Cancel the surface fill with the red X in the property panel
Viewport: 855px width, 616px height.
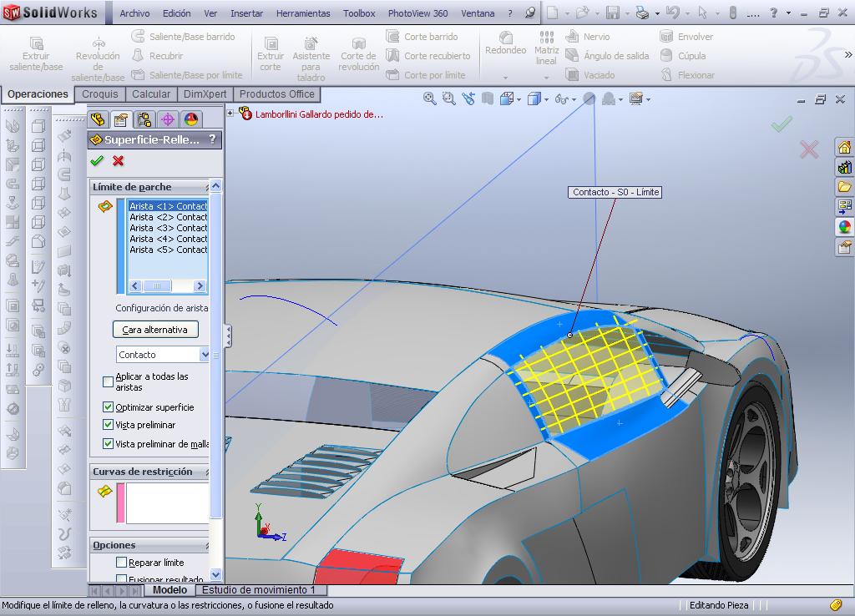pos(118,161)
